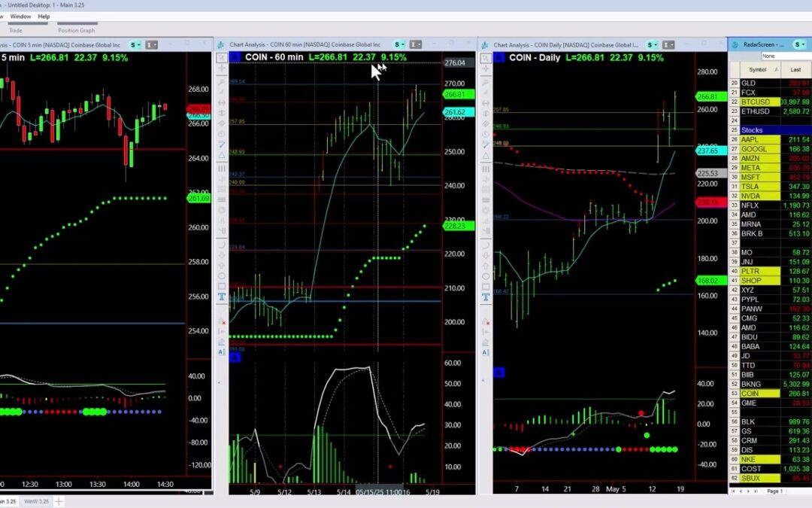Open interval link I dropdown on 60 min chart
The image size is (812, 508).
(415, 44)
